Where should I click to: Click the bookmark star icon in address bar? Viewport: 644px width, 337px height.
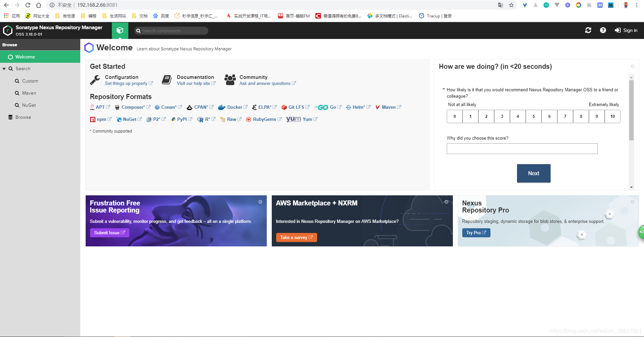(x=511, y=5)
